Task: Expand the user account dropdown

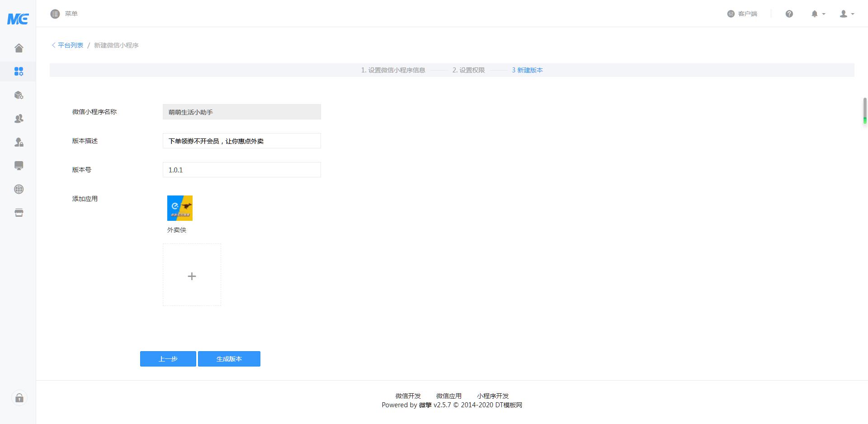Action: coord(847,14)
